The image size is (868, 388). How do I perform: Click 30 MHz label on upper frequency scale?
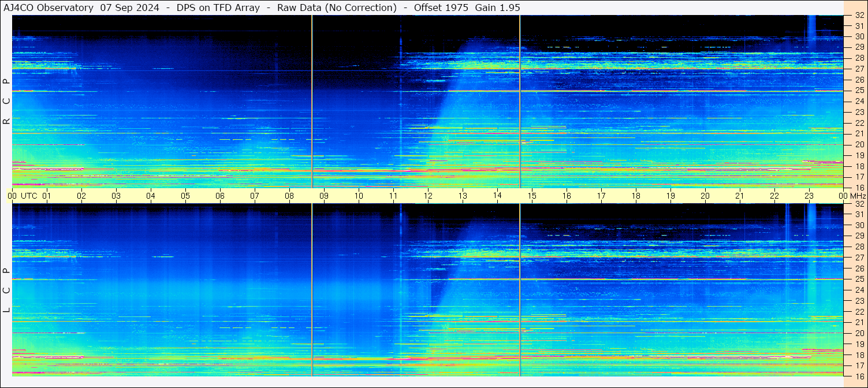point(859,36)
